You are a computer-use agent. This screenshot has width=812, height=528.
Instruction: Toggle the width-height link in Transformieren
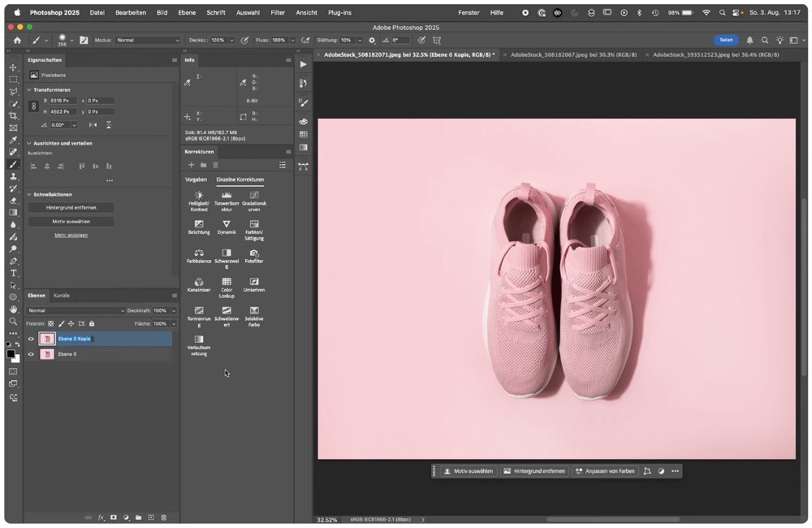pos(33,106)
